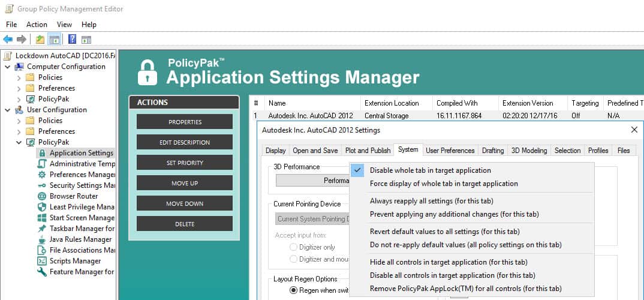
Task: Click the Feature Manager wrench icon
Action: pos(42,272)
